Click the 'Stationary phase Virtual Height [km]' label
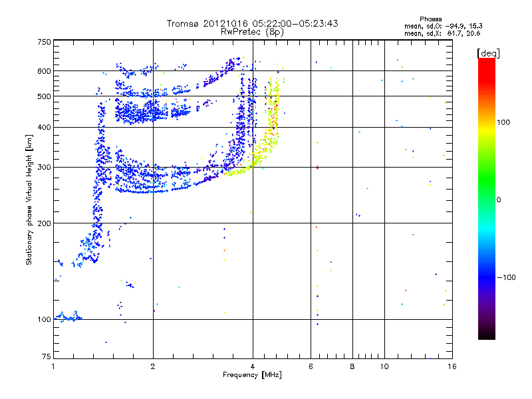 [29, 200]
